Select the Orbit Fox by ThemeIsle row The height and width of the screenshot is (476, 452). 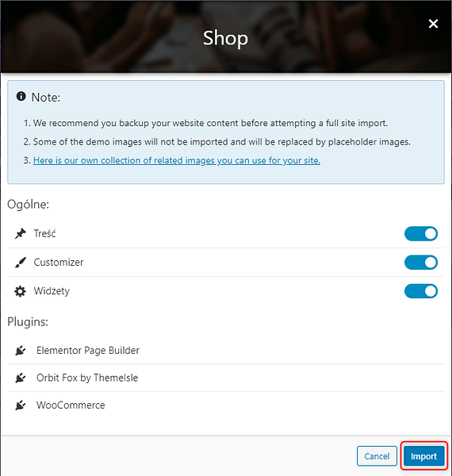point(226,378)
